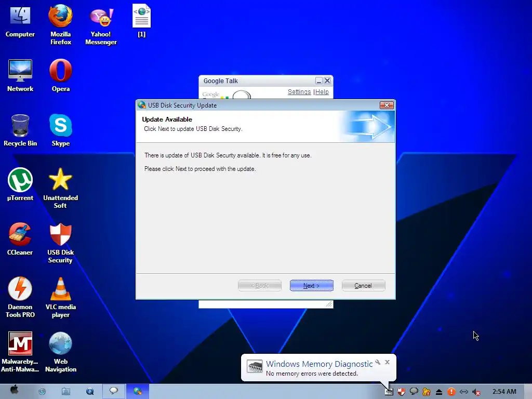The image size is (532, 399).
Task: Open Web Navigation globe icon
Action: tap(60, 352)
